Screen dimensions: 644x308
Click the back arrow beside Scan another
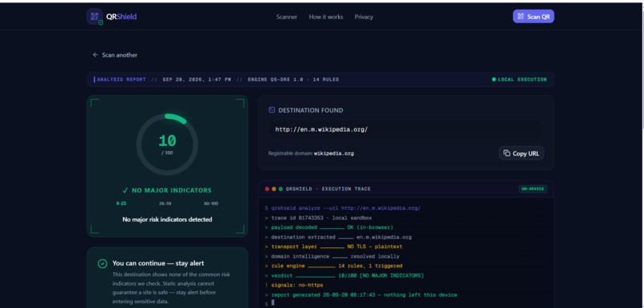(95, 55)
